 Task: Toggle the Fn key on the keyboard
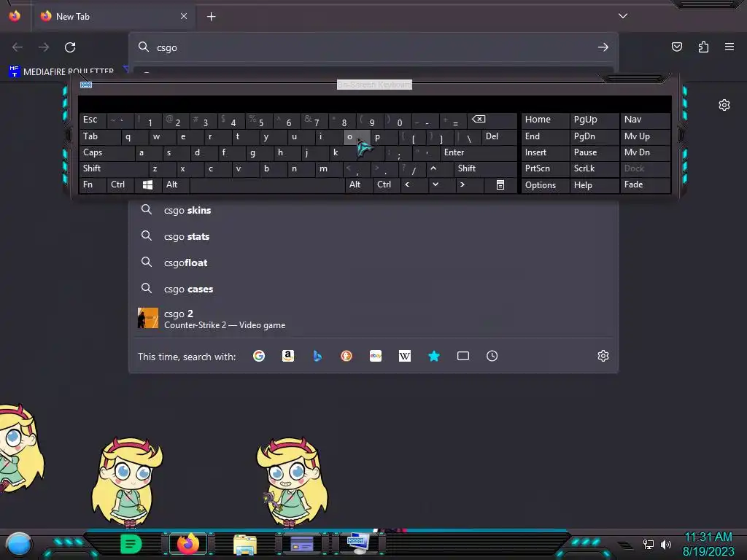click(x=93, y=184)
